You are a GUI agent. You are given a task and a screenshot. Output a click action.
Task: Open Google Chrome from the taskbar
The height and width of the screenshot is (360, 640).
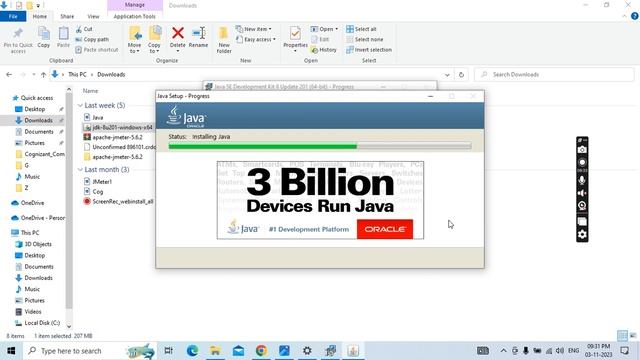(261, 351)
